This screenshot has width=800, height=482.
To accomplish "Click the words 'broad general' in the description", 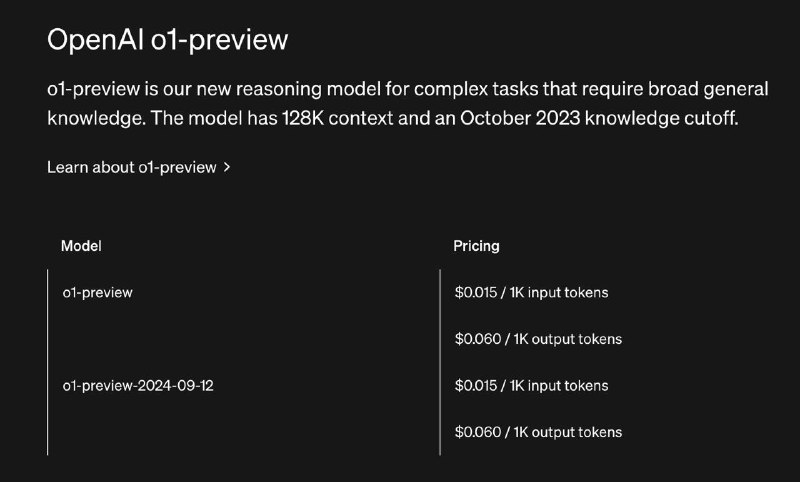I will [708, 89].
